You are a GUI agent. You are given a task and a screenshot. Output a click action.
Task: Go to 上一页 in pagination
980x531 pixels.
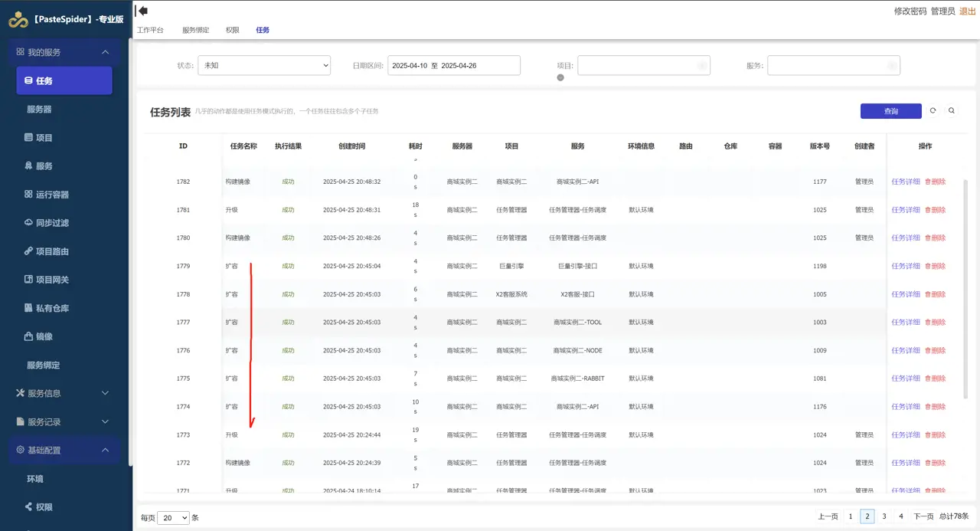pos(828,516)
